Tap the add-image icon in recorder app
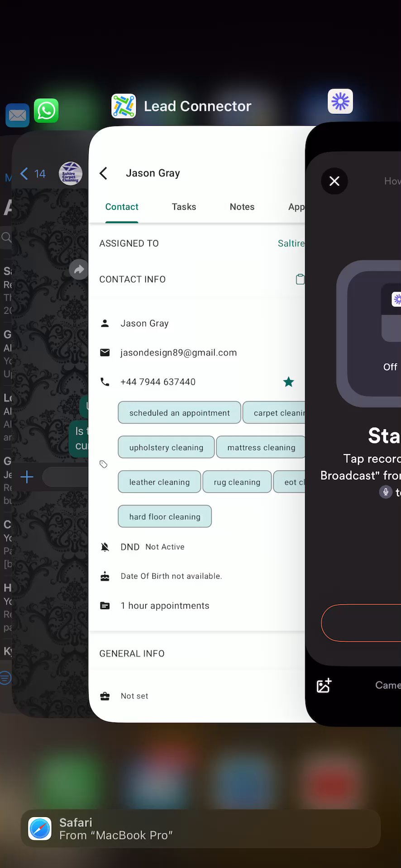This screenshot has height=868, width=401. click(x=324, y=685)
